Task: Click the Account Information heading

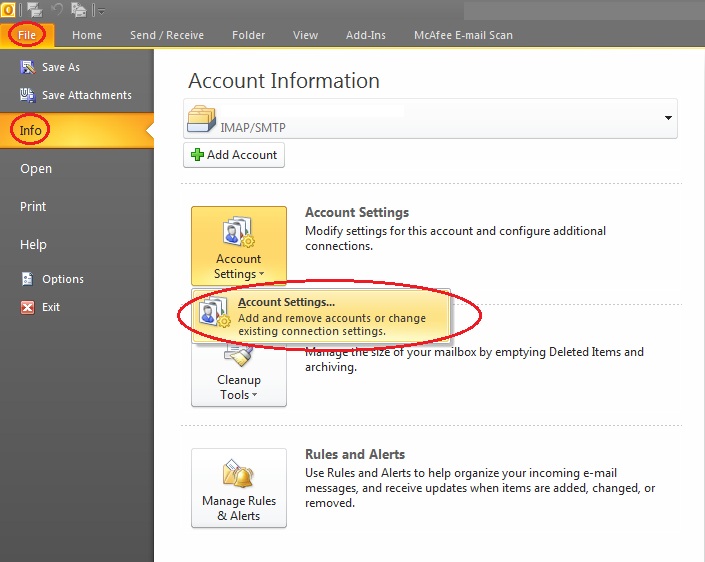Action: pyautogui.click(x=284, y=81)
